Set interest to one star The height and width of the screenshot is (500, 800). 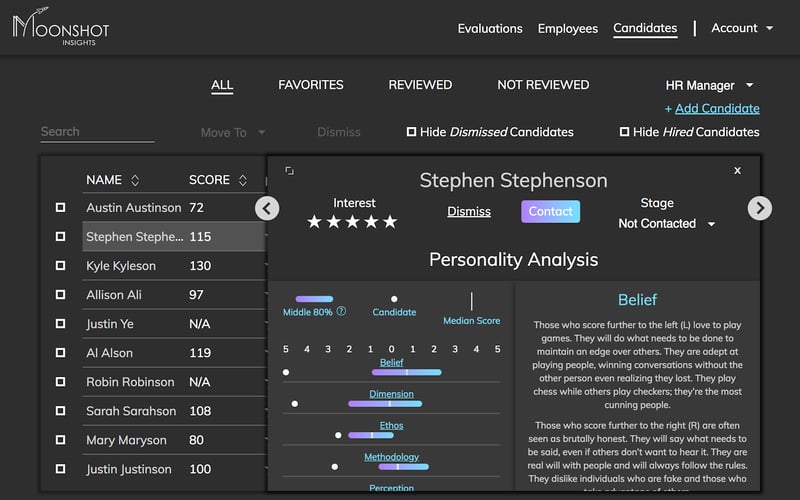pyautogui.click(x=315, y=222)
